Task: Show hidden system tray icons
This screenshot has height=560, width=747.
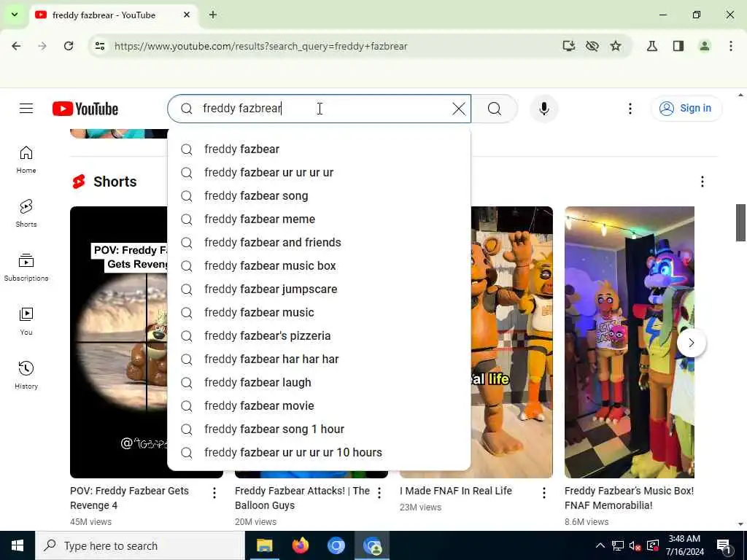Action: pos(600,545)
